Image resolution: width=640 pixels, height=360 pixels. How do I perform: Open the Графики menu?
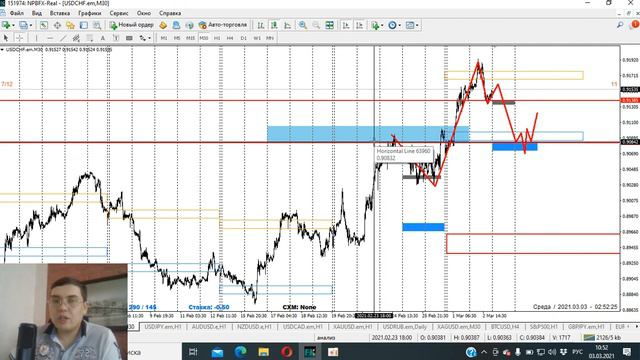pyautogui.click(x=89, y=13)
